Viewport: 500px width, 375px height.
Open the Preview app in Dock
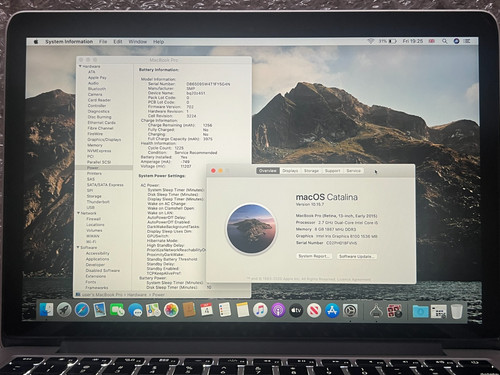coord(100,310)
